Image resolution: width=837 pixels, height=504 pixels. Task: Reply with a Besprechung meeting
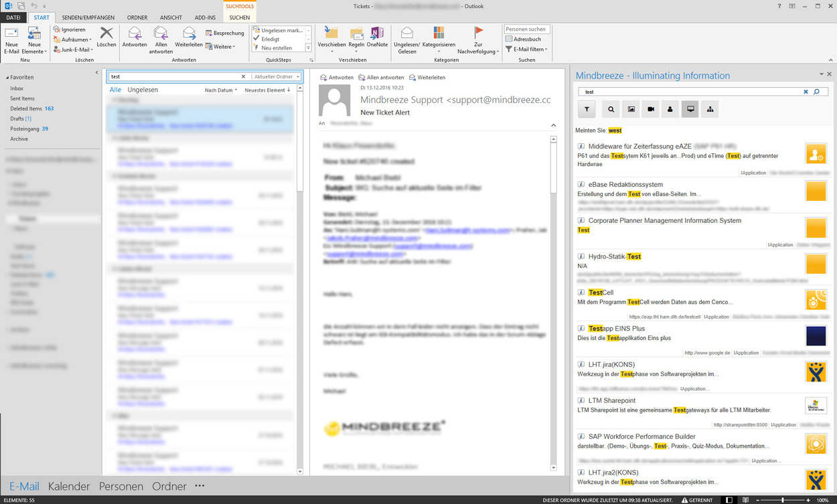(225, 33)
